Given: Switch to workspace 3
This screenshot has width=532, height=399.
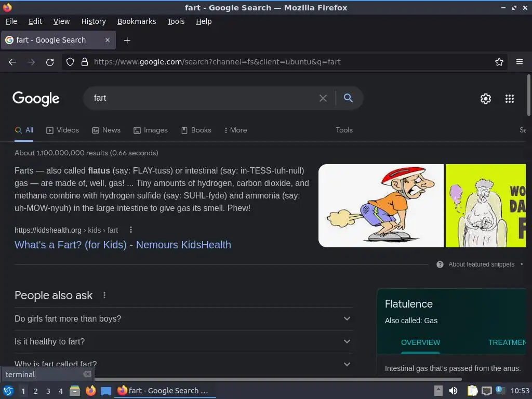Looking at the screenshot, I should [48, 391].
